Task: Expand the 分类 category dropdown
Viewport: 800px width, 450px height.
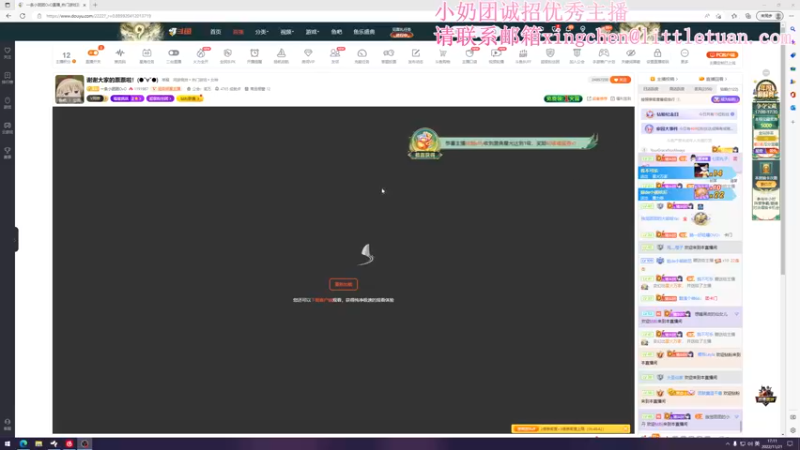Action: 262,32
